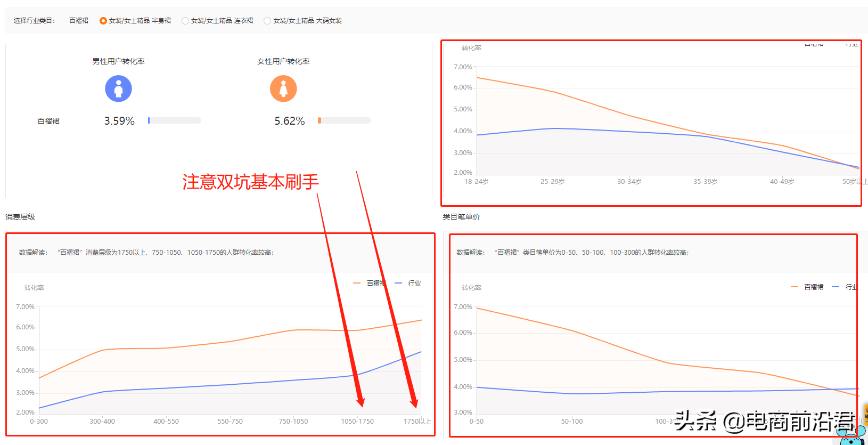The image size is (868, 445).
Task: Select the 女装/女士精品 连衣裙 radio option
Action: tap(185, 21)
